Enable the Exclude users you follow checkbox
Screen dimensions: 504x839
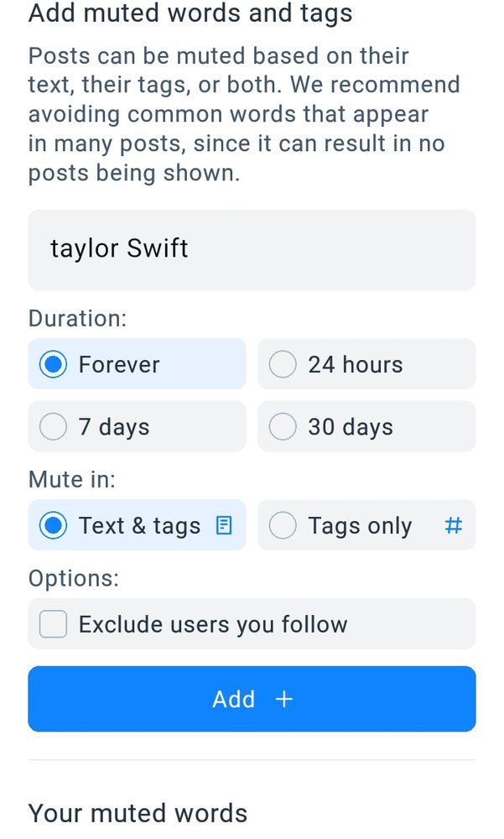[54, 624]
